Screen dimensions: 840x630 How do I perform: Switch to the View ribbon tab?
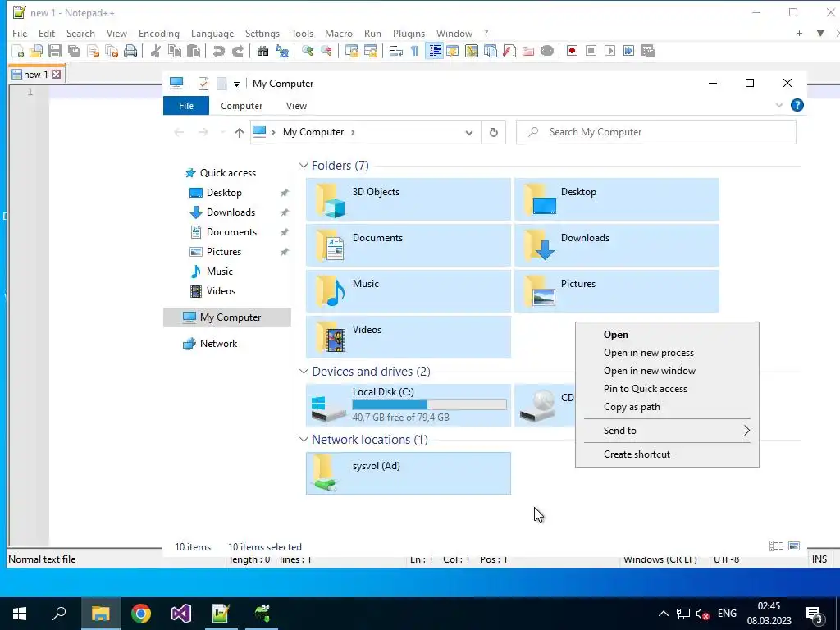tap(296, 106)
